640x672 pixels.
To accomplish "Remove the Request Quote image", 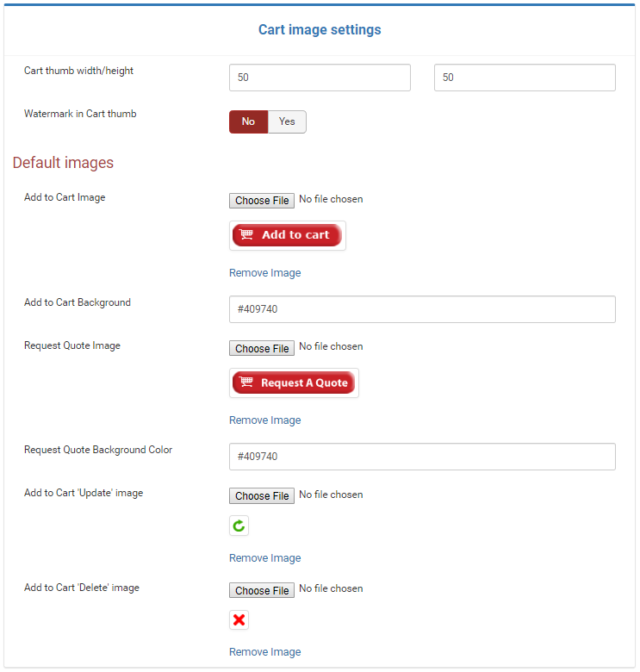I will (x=264, y=420).
